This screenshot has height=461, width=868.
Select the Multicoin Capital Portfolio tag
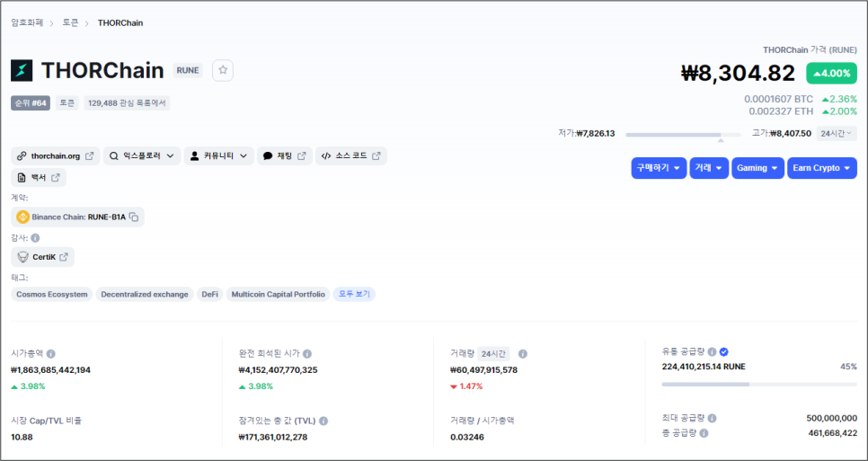click(279, 295)
